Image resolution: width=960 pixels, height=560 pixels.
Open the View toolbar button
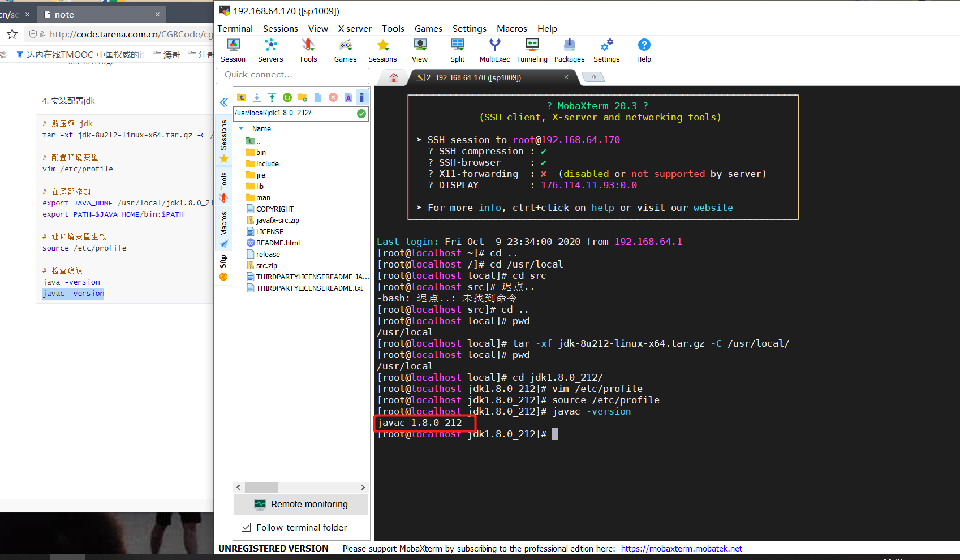[x=420, y=50]
